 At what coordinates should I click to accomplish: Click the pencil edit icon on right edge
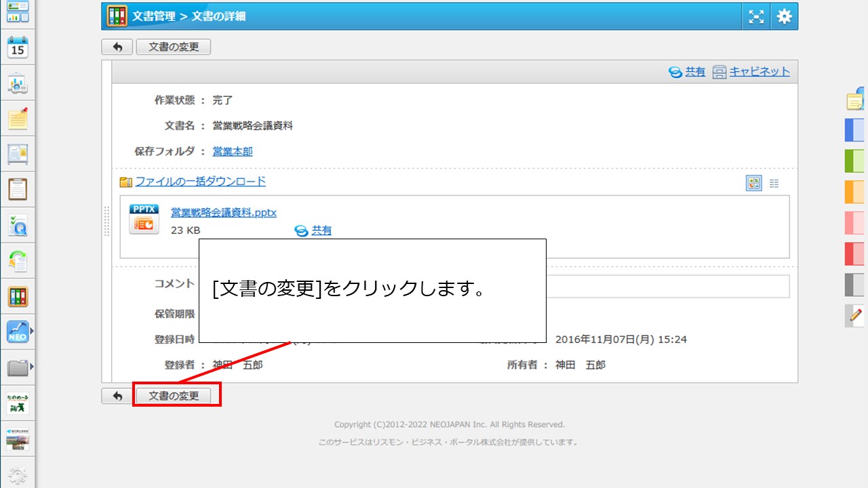coord(855,316)
